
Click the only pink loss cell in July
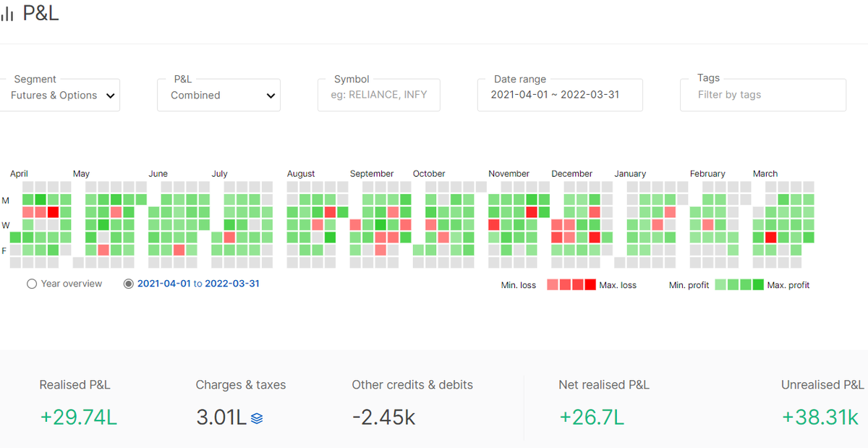(229, 237)
